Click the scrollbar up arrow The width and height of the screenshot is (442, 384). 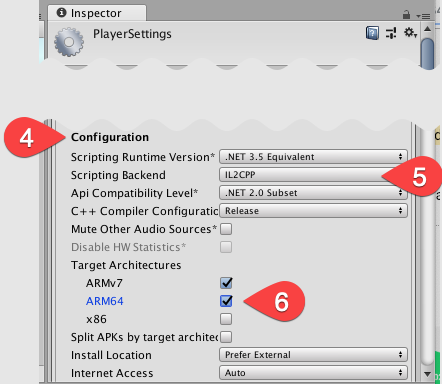(x=427, y=29)
